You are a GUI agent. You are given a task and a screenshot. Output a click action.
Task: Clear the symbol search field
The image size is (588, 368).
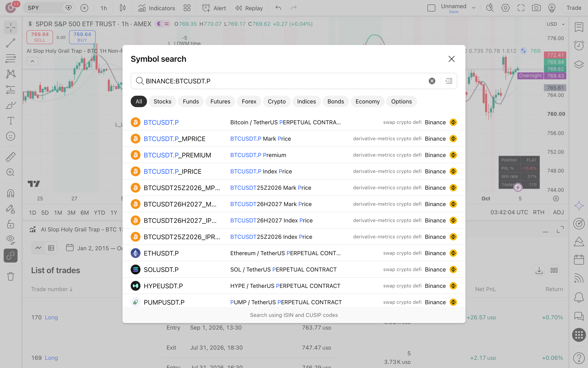click(432, 81)
